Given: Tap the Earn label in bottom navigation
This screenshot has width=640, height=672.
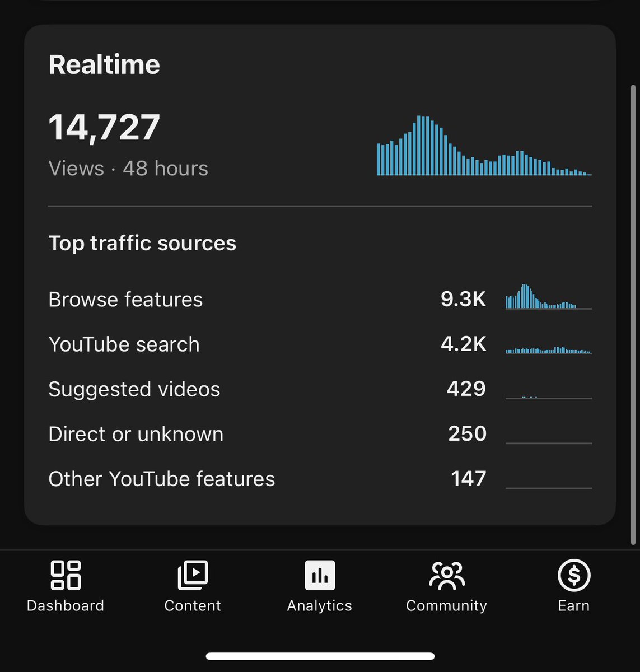Looking at the screenshot, I should 574,605.
